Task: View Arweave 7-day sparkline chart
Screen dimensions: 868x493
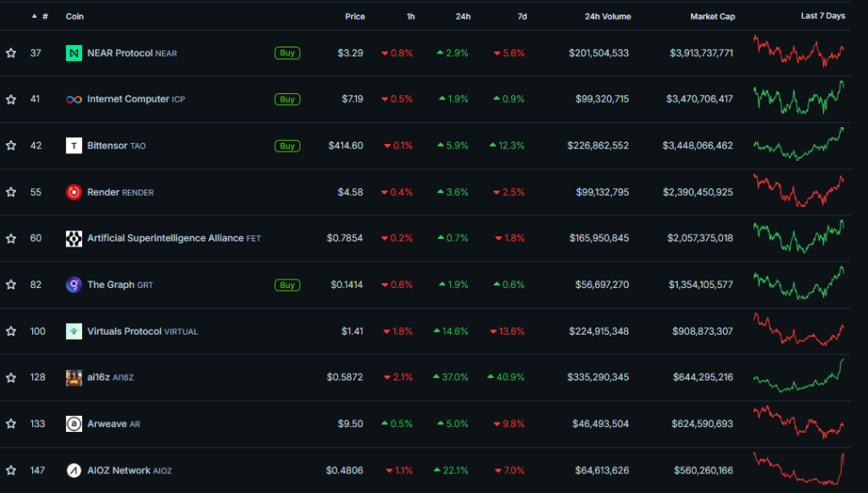Action: tap(798, 422)
